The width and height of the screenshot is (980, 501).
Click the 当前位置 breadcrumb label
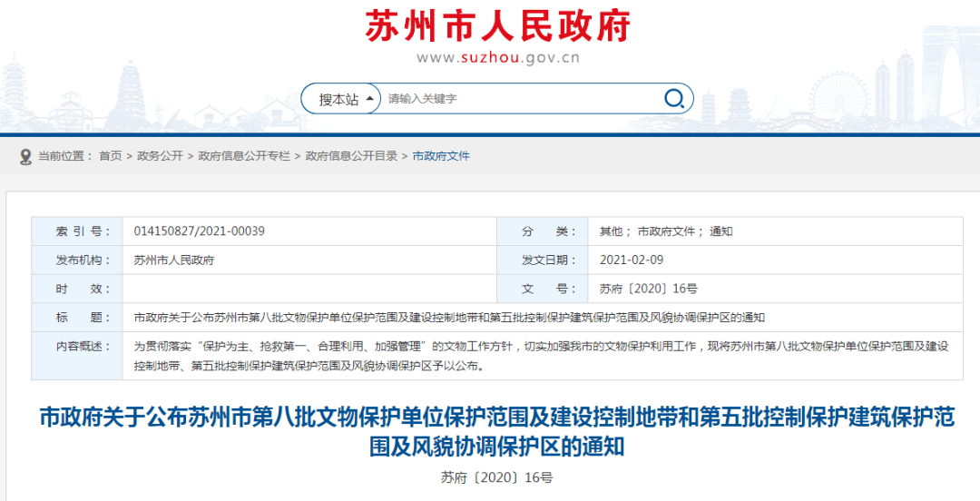pyautogui.click(x=65, y=156)
